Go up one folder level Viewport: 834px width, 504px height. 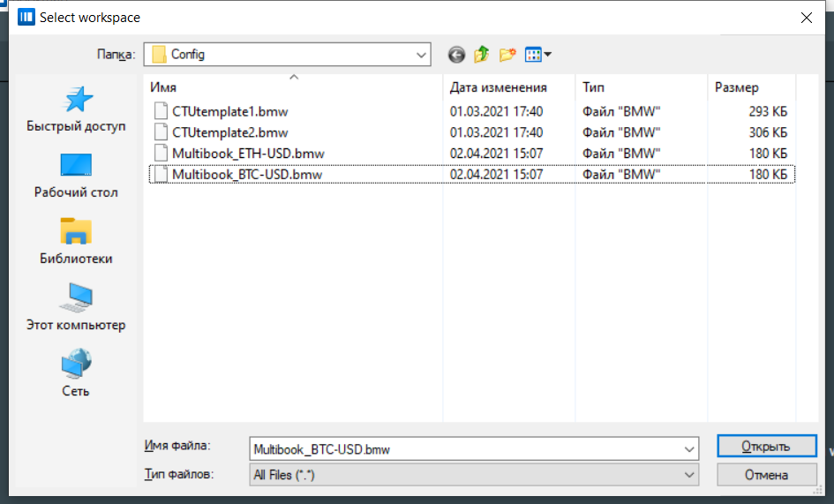tap(481, 55)
